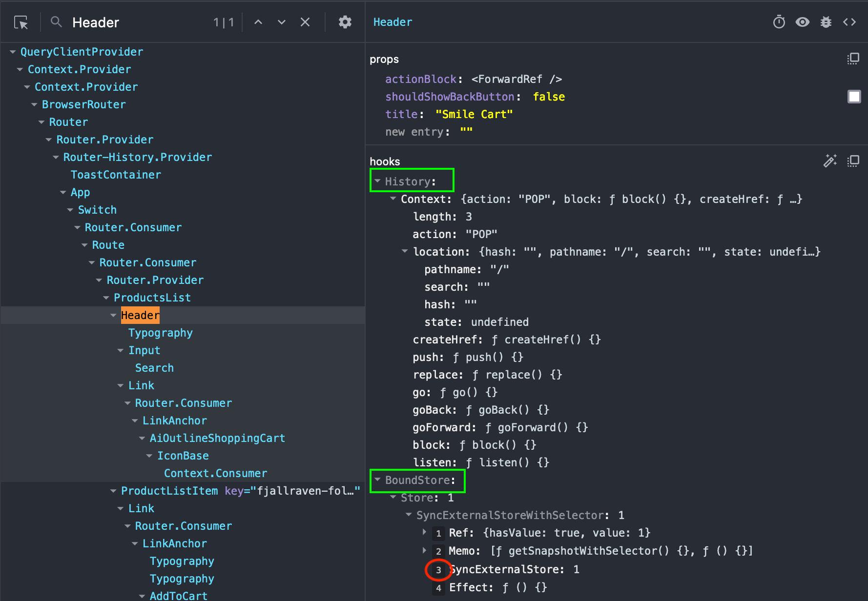Collapse the QueryClientProvider node
Viewport: 868px width, 601px height.
point(13,52)
